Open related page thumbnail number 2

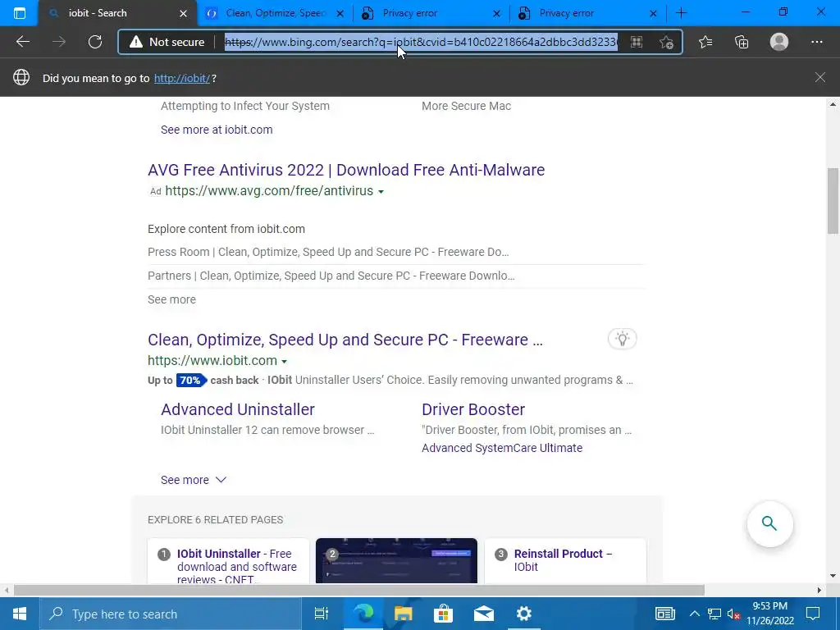click(396, 561)
